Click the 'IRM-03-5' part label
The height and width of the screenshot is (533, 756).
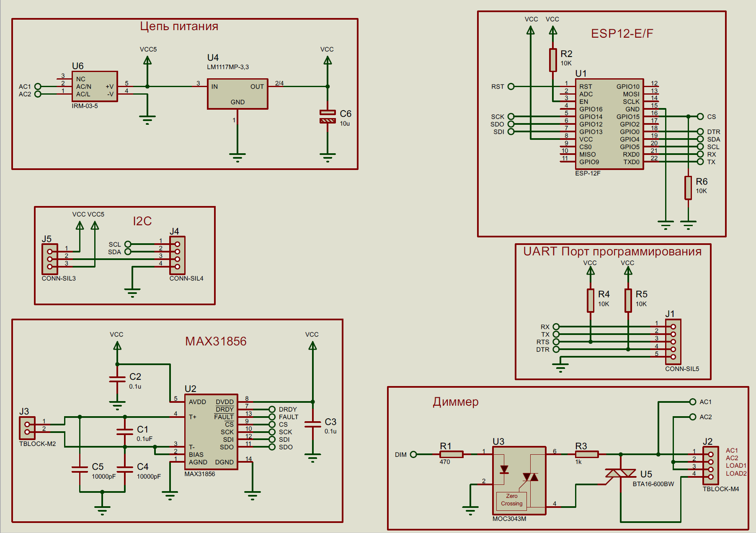pyautogui.click(x=85, y=106)
